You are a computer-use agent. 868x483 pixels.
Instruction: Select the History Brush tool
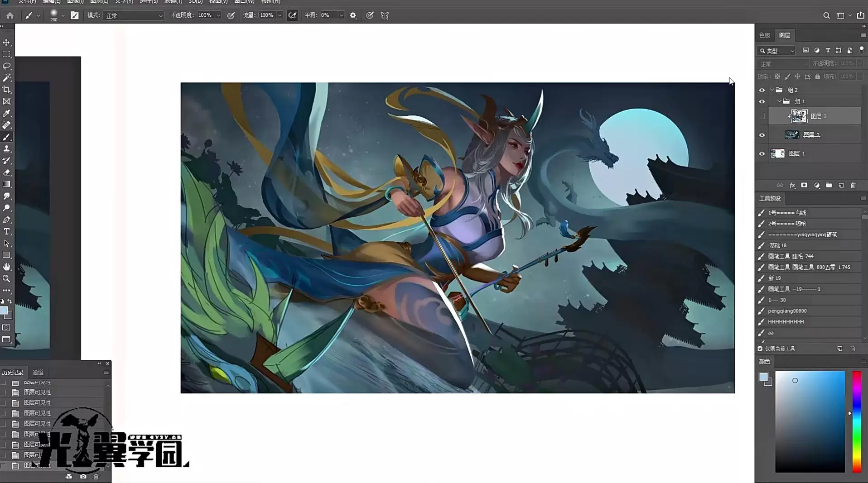click(x=6, y=161)
